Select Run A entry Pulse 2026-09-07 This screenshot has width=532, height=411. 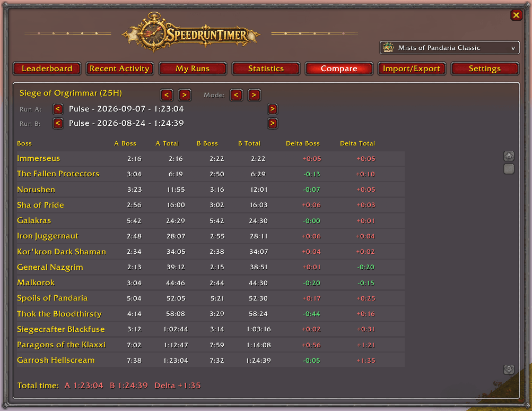pos(126,109)
